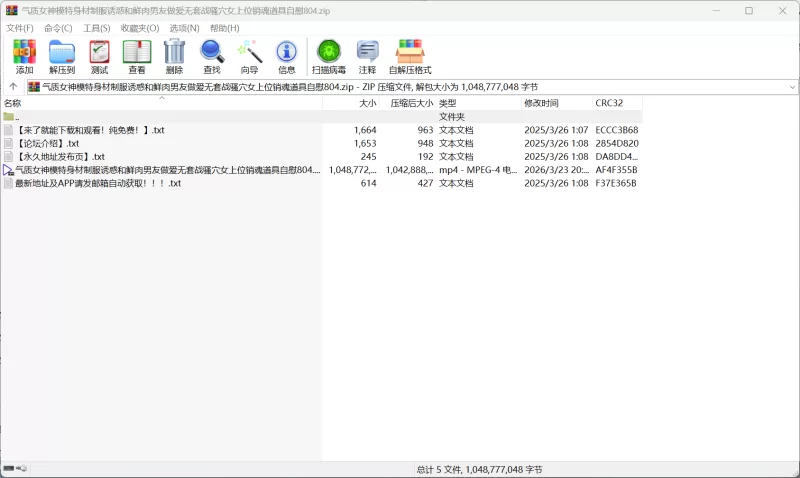
Task: Open the 文件(F) menu
Action: [20, 28]
